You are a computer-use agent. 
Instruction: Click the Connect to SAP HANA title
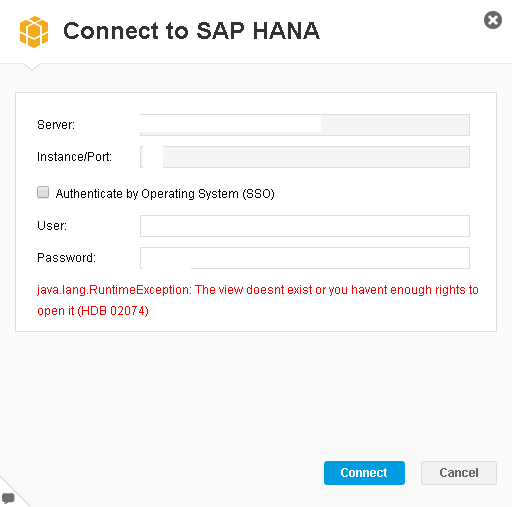pos(191,31)
